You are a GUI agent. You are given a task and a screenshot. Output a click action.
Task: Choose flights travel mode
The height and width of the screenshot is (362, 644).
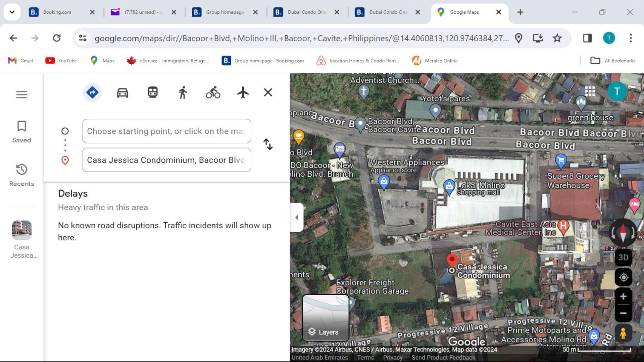(x=243, y=92)
